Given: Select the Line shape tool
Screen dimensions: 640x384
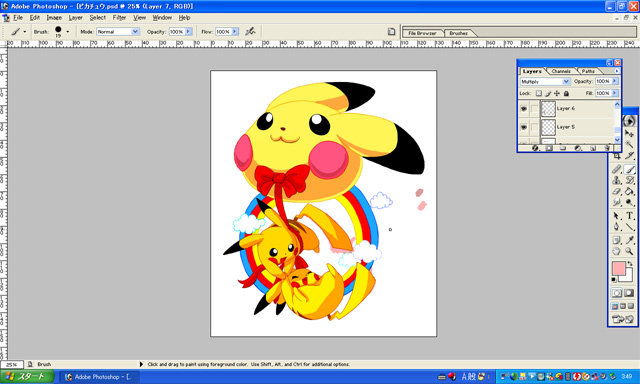Looking at the screenshot, I should coord(630,227).
